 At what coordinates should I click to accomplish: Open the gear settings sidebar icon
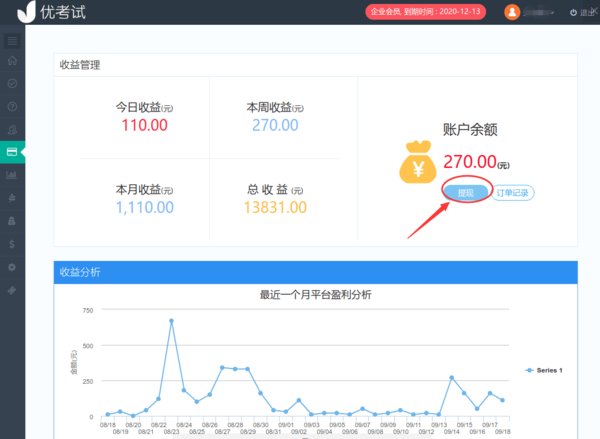tap(12, 267)
